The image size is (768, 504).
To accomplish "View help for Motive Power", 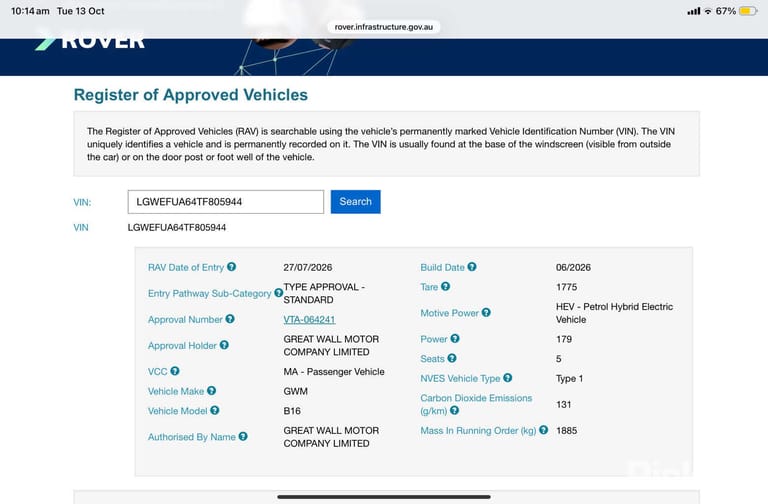I will coord(486,312).
